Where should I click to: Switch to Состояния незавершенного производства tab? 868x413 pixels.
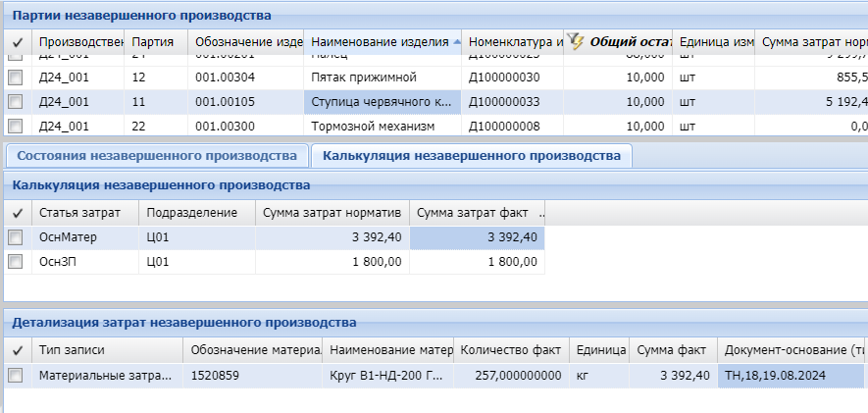157,156
